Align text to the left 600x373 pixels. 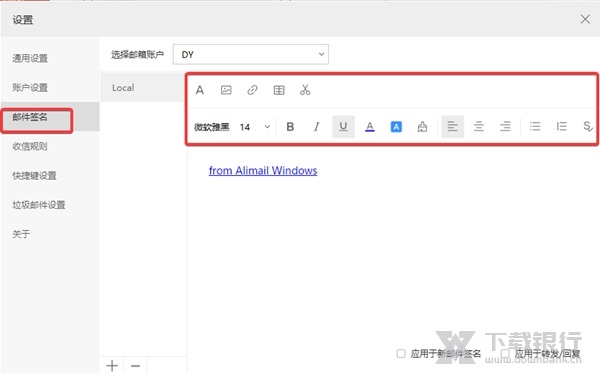point(452,127)
